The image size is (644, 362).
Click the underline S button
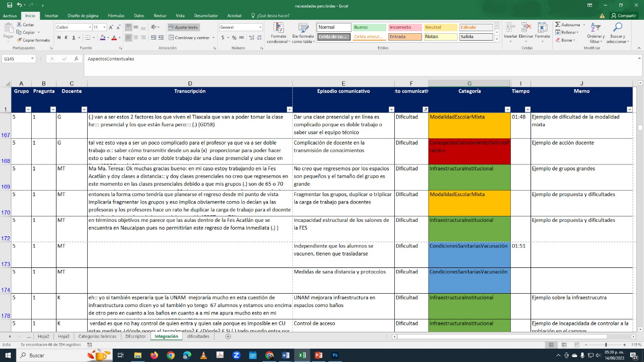point(73,38)
